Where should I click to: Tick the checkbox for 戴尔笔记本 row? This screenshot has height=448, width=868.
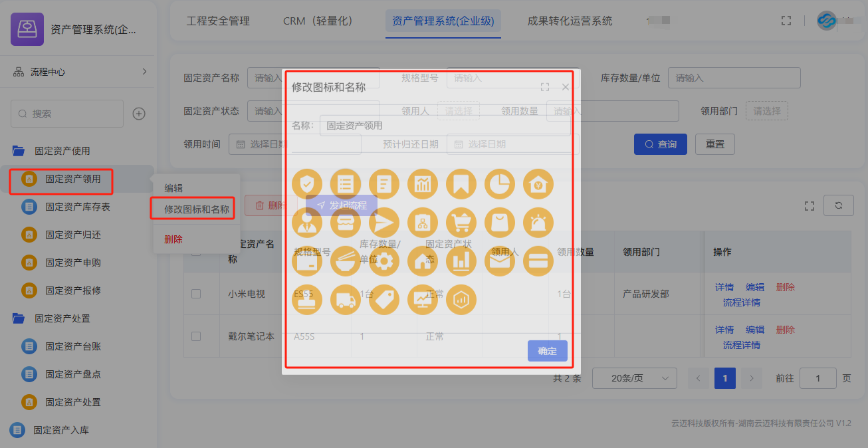196,336
